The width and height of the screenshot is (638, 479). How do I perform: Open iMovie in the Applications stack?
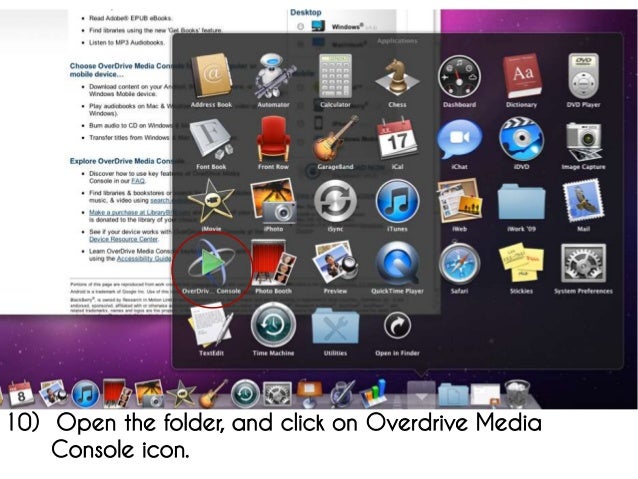click(x=211, y=202)
